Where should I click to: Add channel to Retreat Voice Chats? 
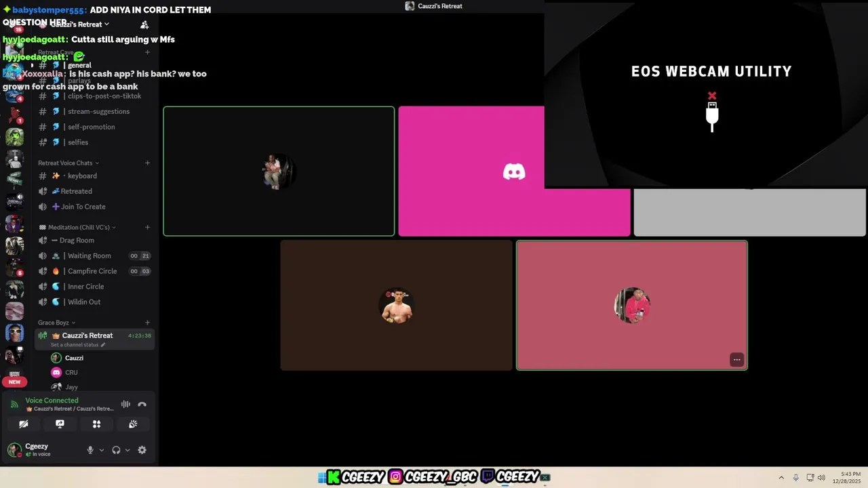pyautogui.click(x=147, y=163)
